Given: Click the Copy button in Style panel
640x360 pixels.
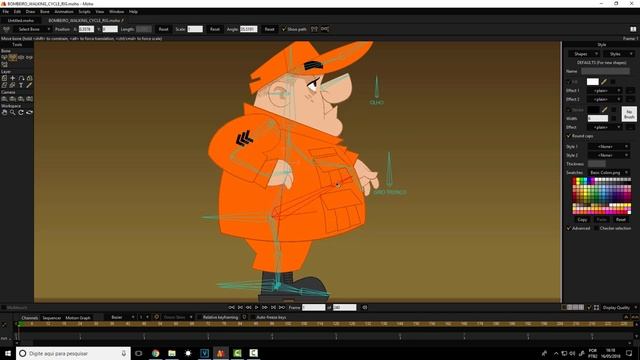Looking at the screenshot, I should (582, 220).
